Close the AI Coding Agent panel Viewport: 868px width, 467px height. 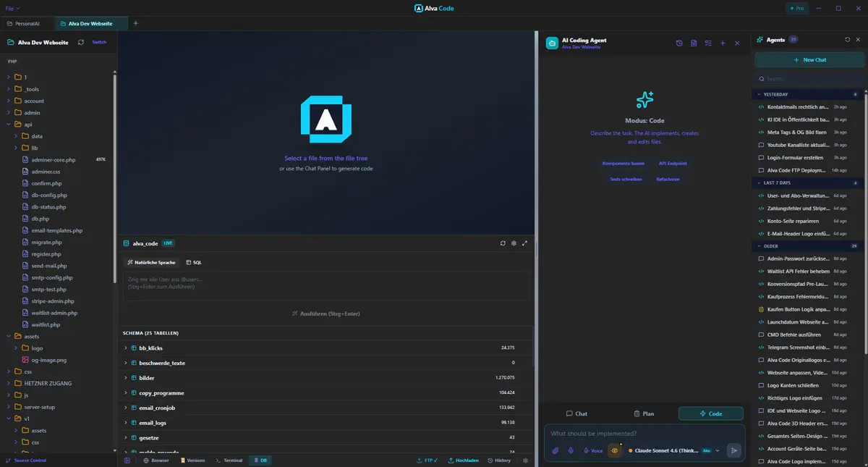pyautogui.click(x=737, y=43)
